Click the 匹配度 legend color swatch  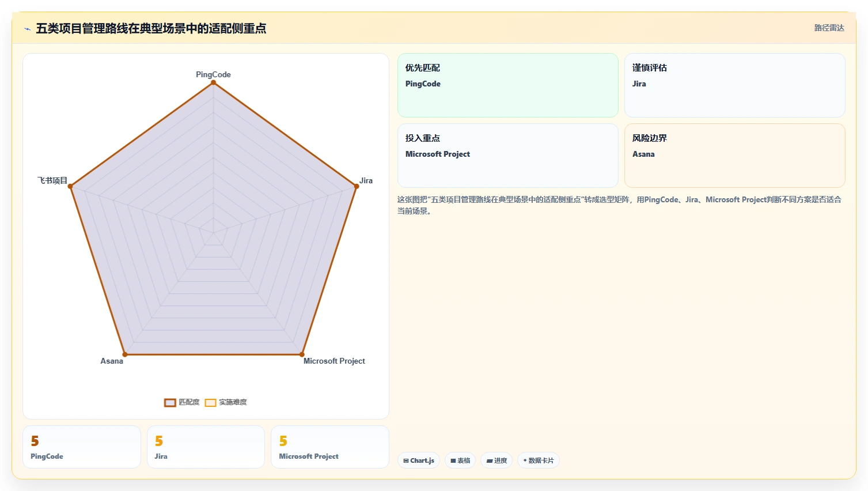point(170,403)
